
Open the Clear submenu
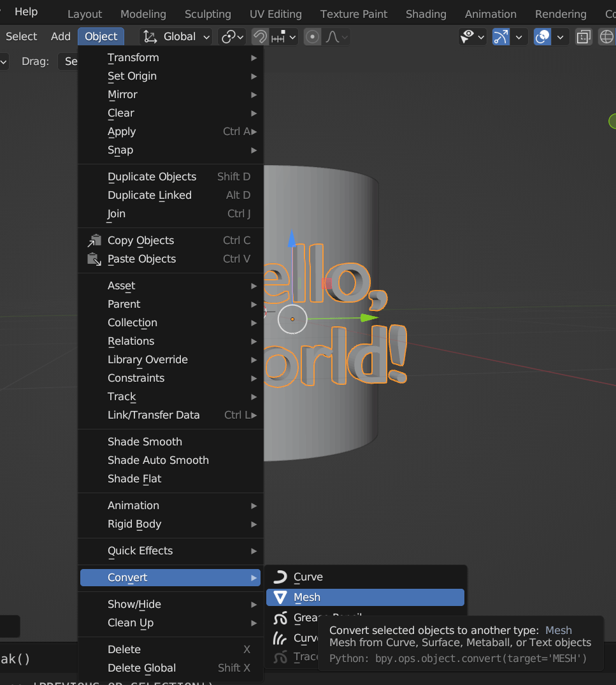tap(170, 113)
